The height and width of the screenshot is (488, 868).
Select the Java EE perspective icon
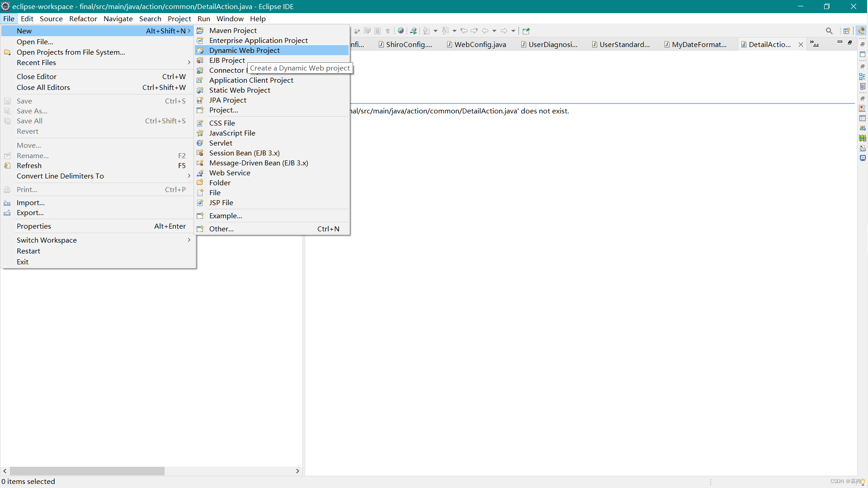coord(861,31)
